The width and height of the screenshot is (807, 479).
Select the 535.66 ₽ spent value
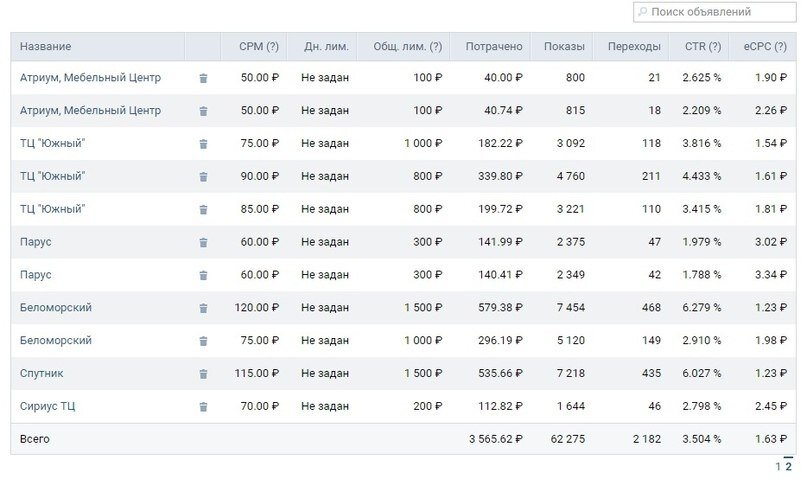coord(500,374)
